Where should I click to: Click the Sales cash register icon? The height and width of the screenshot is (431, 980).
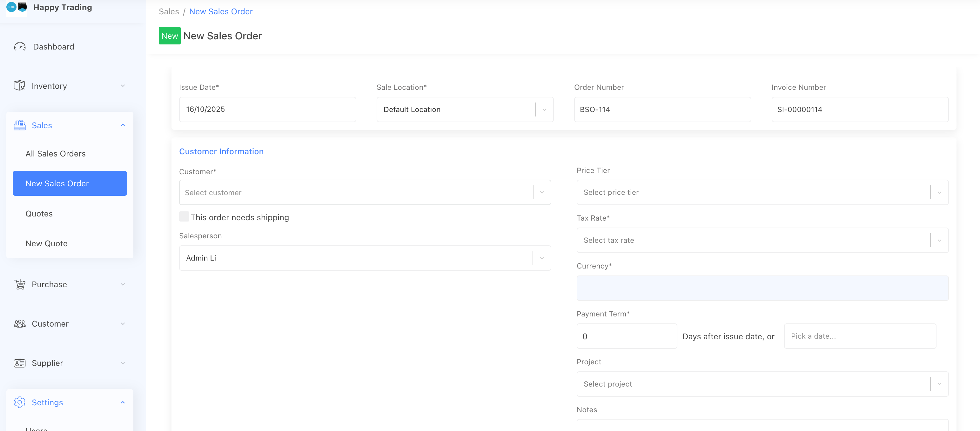click(19, 125)
